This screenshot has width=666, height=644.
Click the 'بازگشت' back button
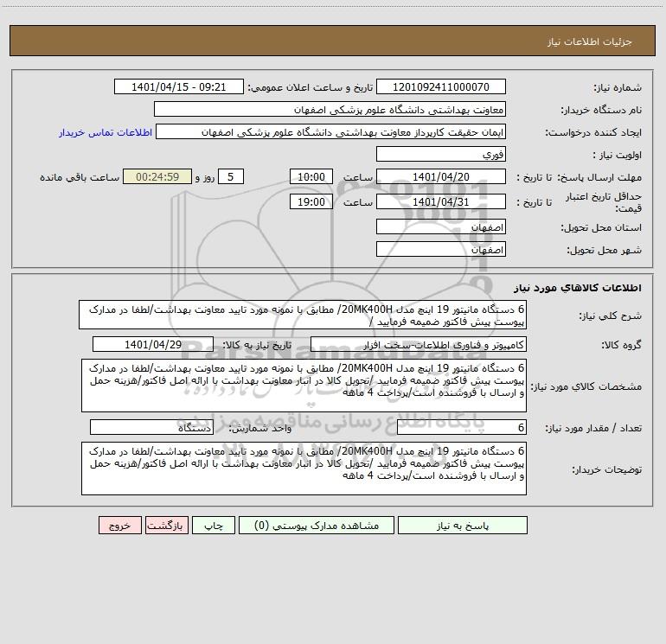(166, 526)
